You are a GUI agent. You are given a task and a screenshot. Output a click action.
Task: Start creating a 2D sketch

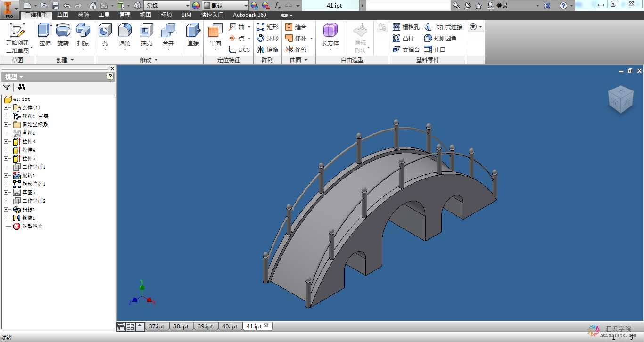pos(17,37)
